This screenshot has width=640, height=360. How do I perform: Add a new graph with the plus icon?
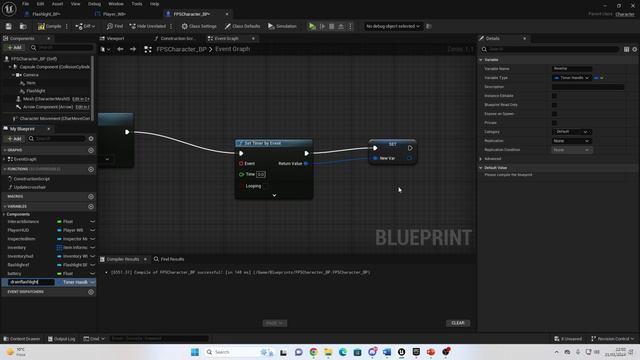[x=91, y=150]
